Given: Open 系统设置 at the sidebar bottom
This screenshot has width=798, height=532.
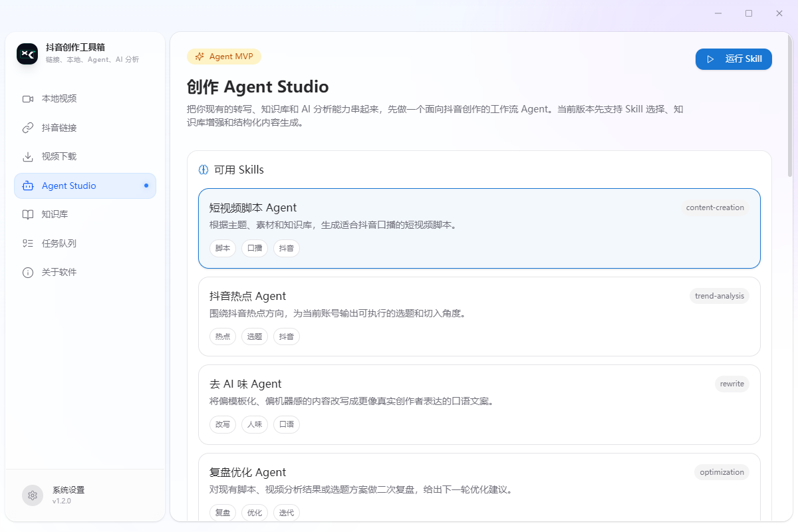Looking at the screenshot, I should pyautogui.click(x=85, y=495).
